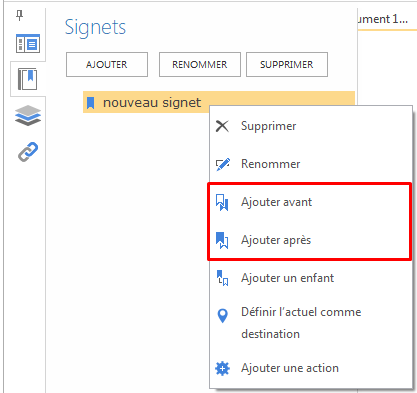Show the Layers panel via stacked-sheets icon

28,115
